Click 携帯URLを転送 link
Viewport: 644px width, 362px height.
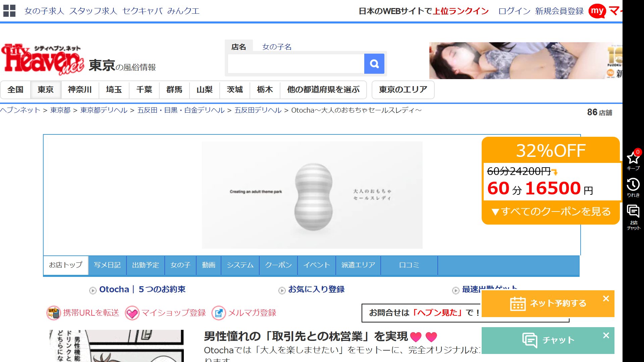click(x=91, y=313)
